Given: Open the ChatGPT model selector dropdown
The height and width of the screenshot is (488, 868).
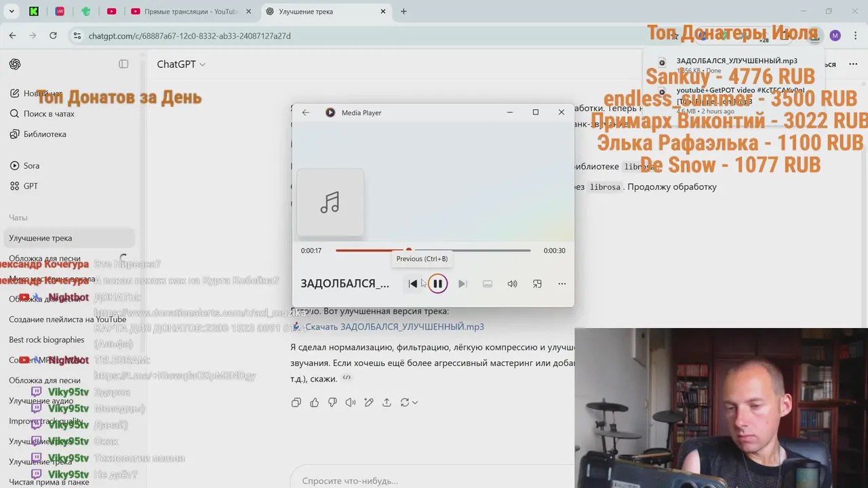Looking at the screenshot, I should point(181,64).
